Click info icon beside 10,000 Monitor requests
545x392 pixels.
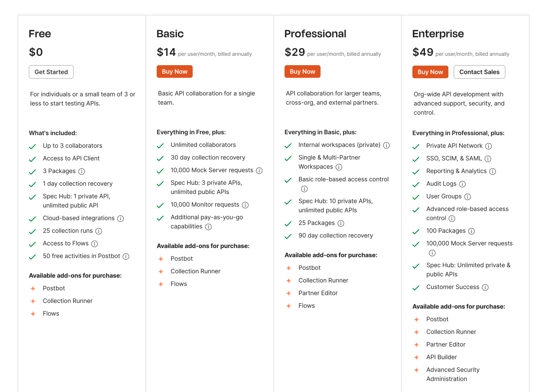point(245,205)
